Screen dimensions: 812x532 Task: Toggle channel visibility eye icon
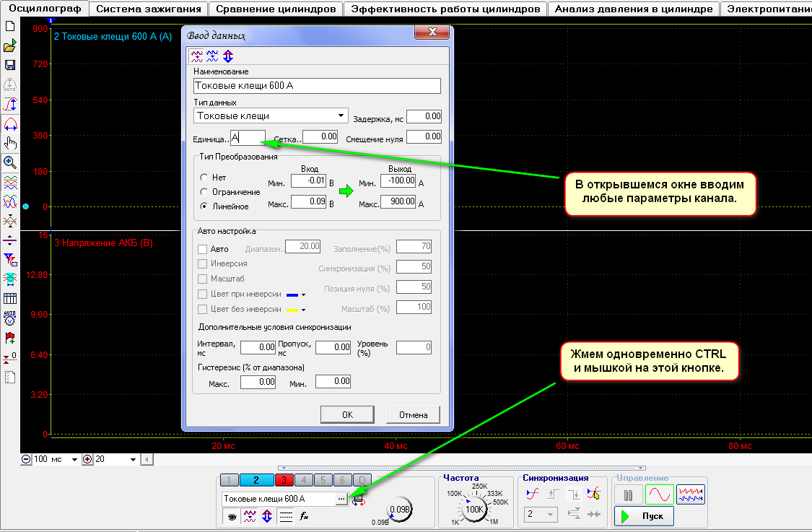[232, 516]
